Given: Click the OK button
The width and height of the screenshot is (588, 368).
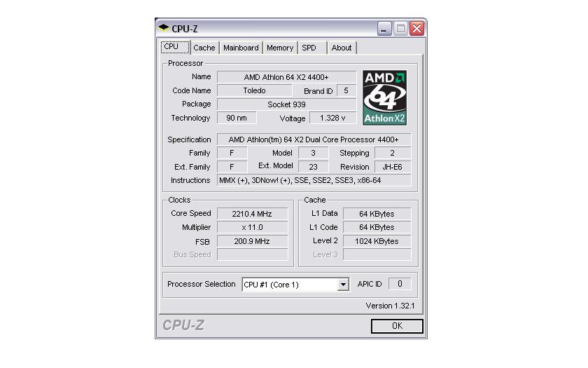Looking at the screenshot, I should [x=397, y=326].
